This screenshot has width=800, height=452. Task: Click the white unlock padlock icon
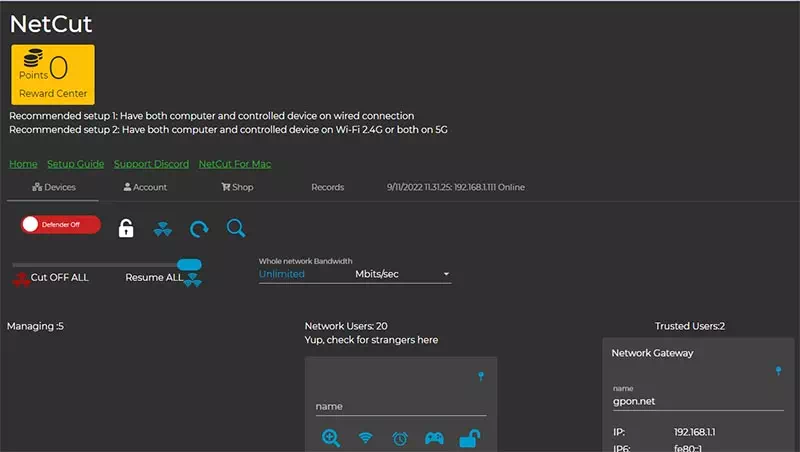[x=126, y=228]
